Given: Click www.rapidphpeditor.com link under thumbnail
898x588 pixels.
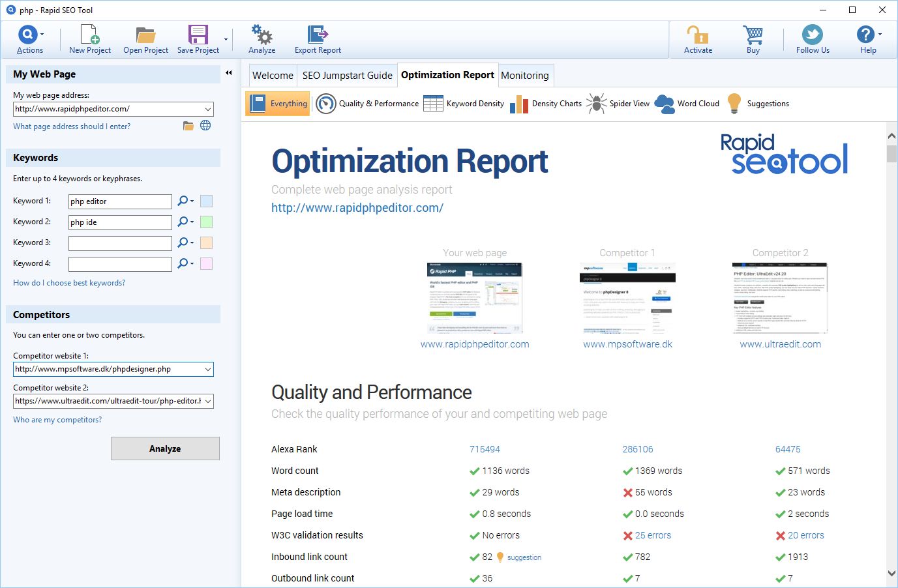Looking at the screenshot, I should [x=475, y=344].
